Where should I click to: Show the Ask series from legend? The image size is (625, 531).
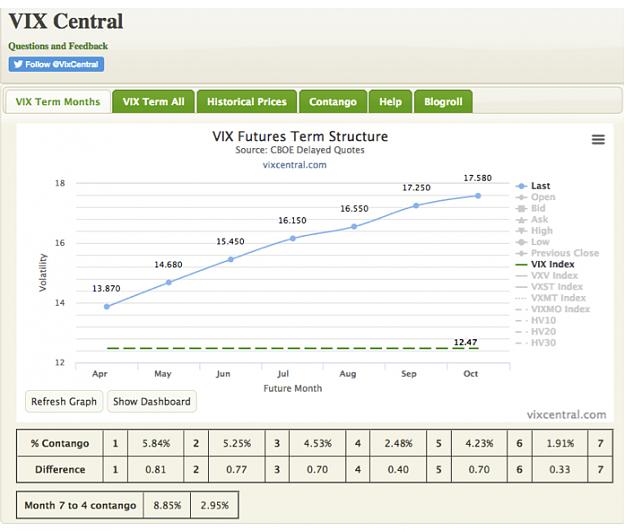click(532, 219)
